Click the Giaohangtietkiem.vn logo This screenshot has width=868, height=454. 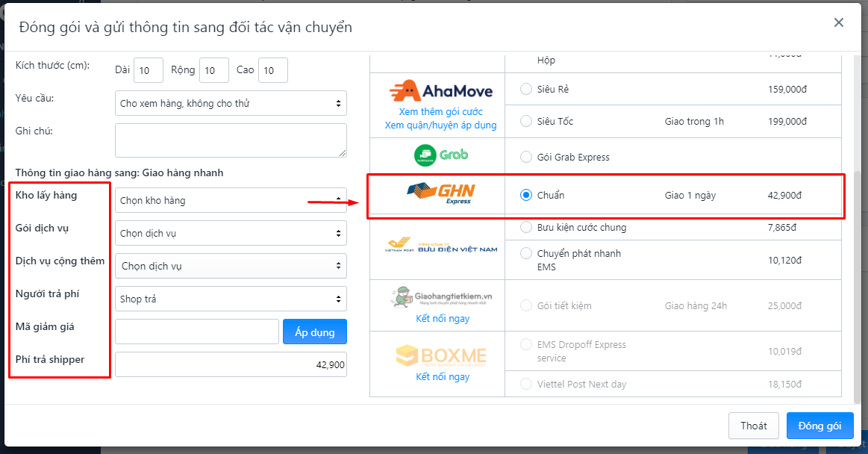tap(440, 298)
